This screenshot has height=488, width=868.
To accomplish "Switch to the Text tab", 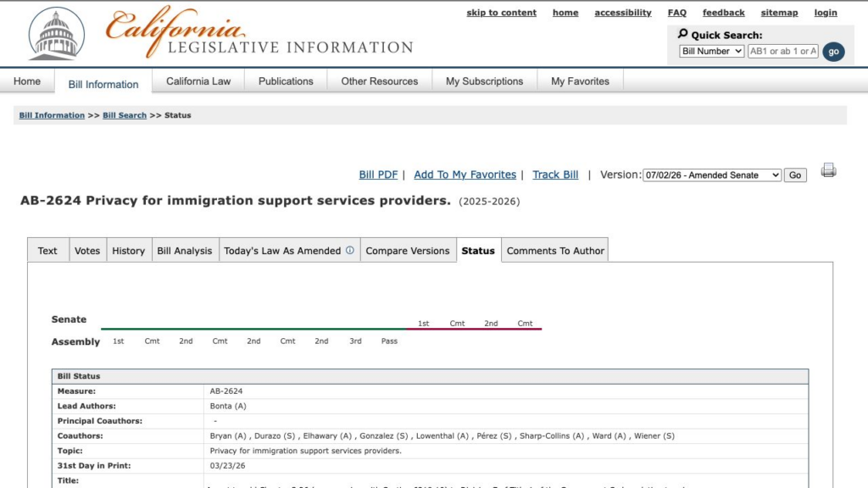I will (47, 251).
